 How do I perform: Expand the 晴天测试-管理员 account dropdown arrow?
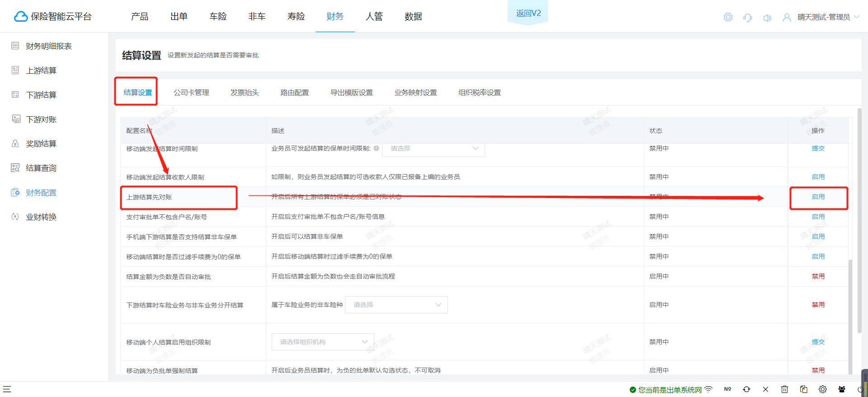point(856,17)
